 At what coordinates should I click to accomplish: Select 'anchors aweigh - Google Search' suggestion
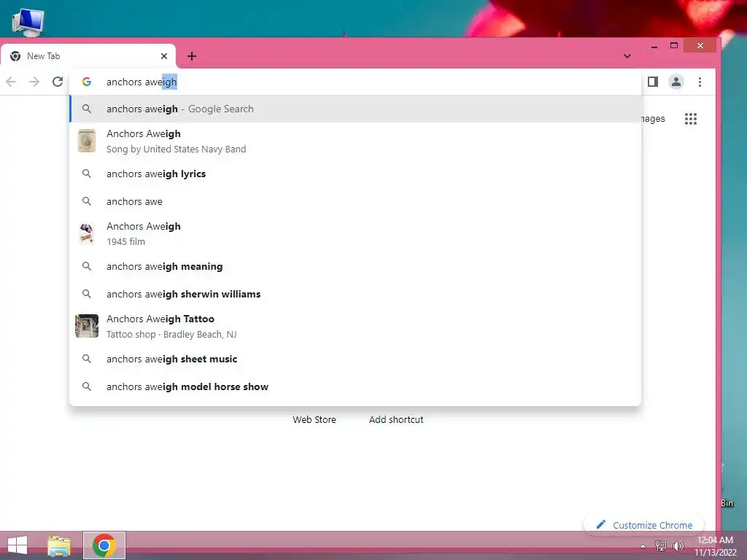(355, 109)
